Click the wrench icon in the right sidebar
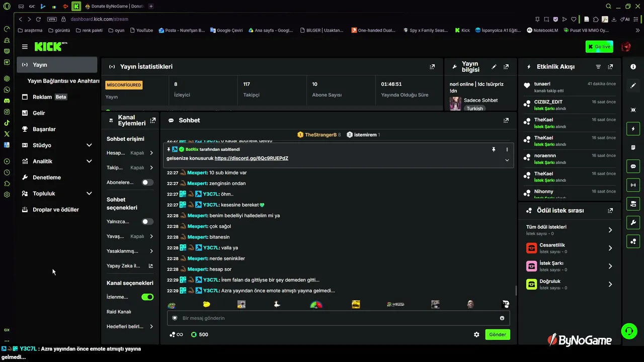The width and height of the screenshot is (644, 362). (x=633, y=222)
